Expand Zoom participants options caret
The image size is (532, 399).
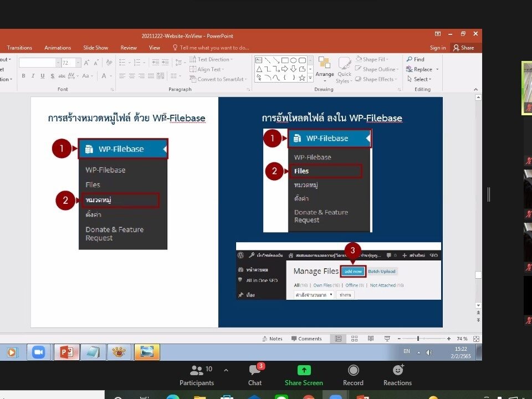[226, 370]
